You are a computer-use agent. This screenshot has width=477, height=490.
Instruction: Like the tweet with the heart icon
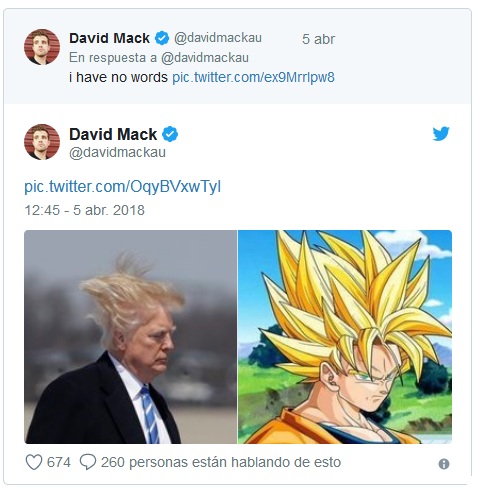[x=34, y=462]
